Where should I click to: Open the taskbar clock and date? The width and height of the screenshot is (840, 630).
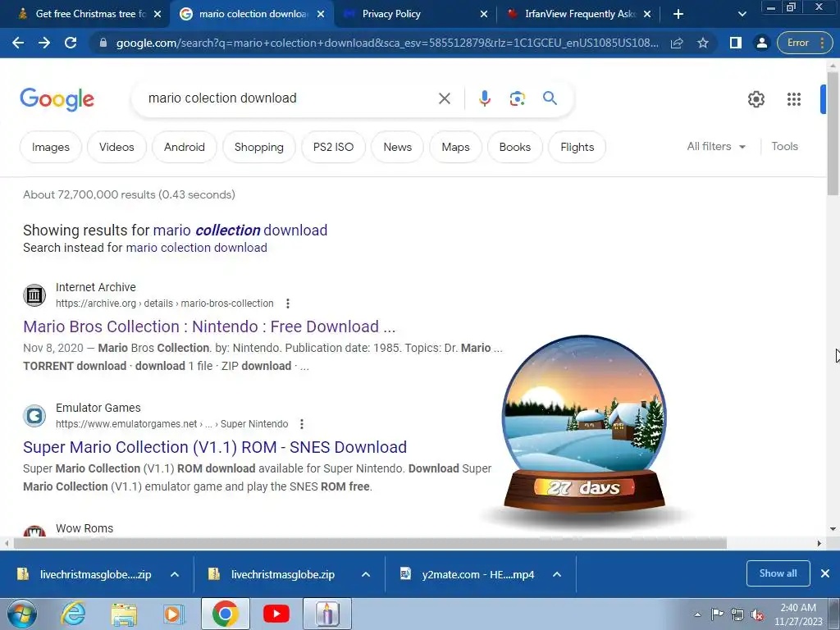click(798, 614)
